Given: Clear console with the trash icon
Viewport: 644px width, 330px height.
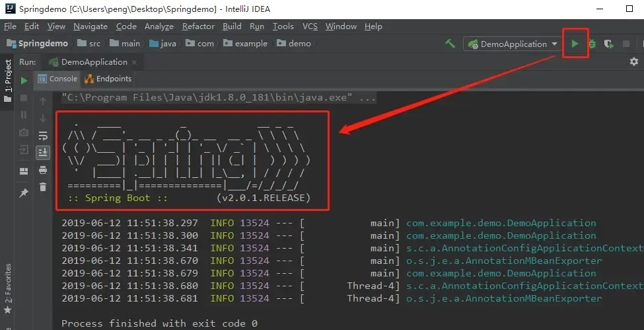Looking at the screenshot, I should [x=43, y=187].
